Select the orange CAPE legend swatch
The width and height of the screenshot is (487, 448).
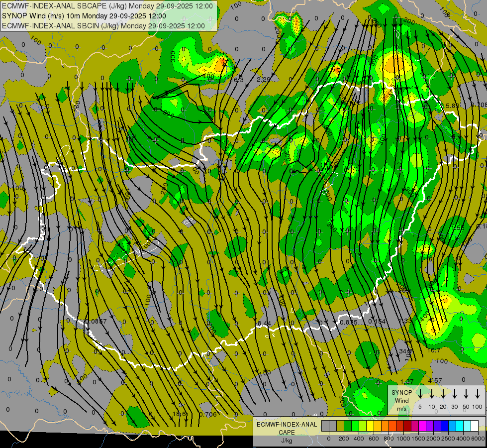coord(385,426)
